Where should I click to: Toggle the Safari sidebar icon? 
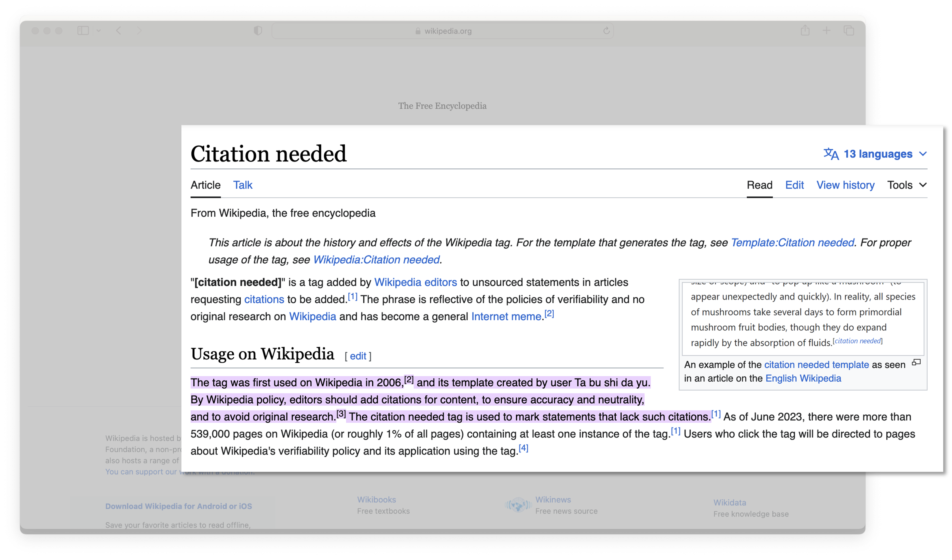click(83, 31)
